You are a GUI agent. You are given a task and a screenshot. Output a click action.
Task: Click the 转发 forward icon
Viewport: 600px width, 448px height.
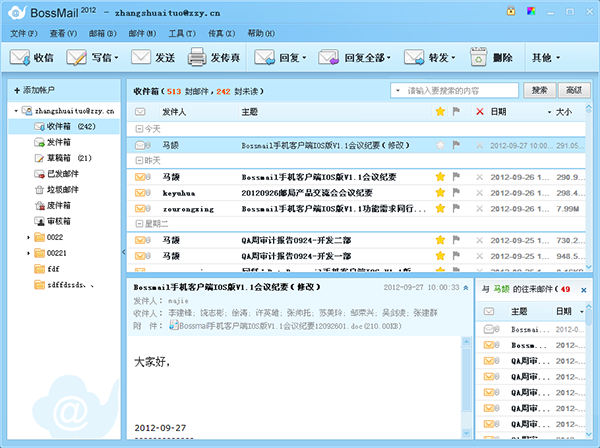point(414,58)
